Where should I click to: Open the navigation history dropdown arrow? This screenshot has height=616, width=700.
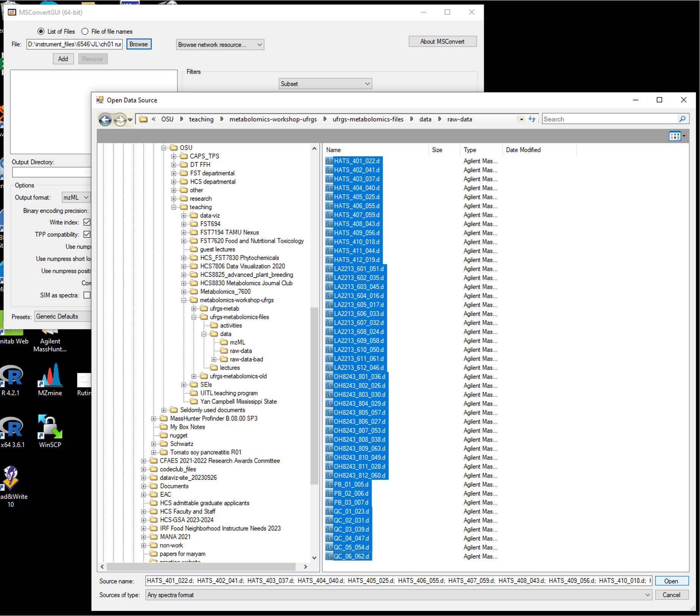tap(130, 120)
